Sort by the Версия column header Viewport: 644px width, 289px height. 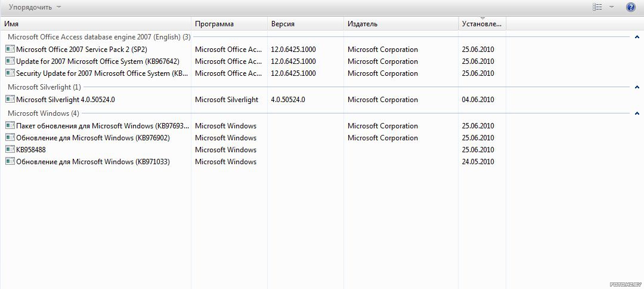305,24
